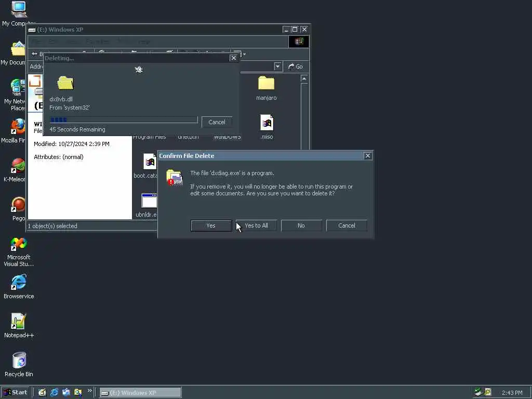Click the network tray icon
This screenshot has height=399, width=532.
click(478, 392)
